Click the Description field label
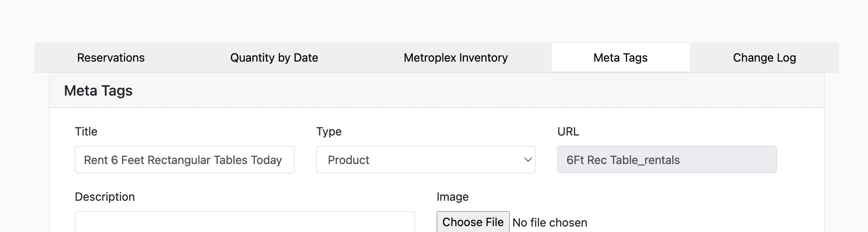Image resolution: width=868 pixels, height=232 pixels. pos(105,197)
